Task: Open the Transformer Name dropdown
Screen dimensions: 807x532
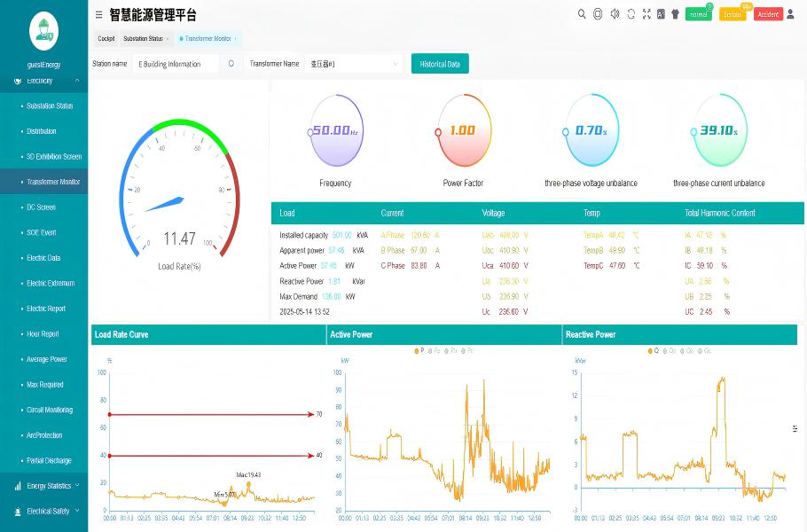Action: (354, 64)
